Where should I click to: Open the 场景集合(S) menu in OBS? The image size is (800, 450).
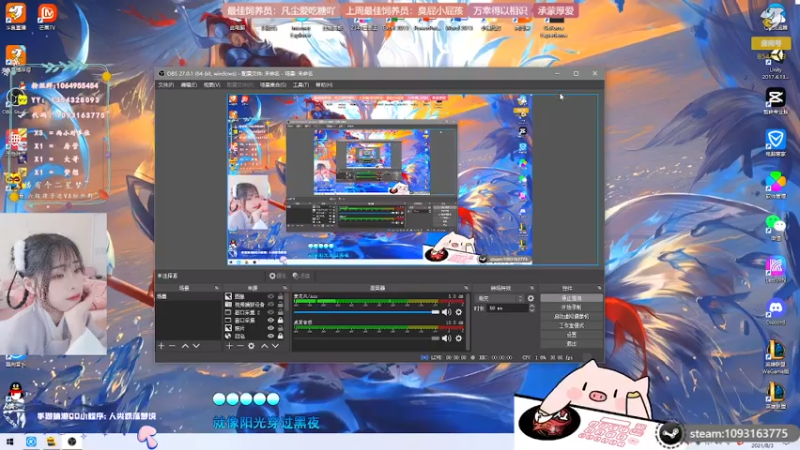(273, 85)
